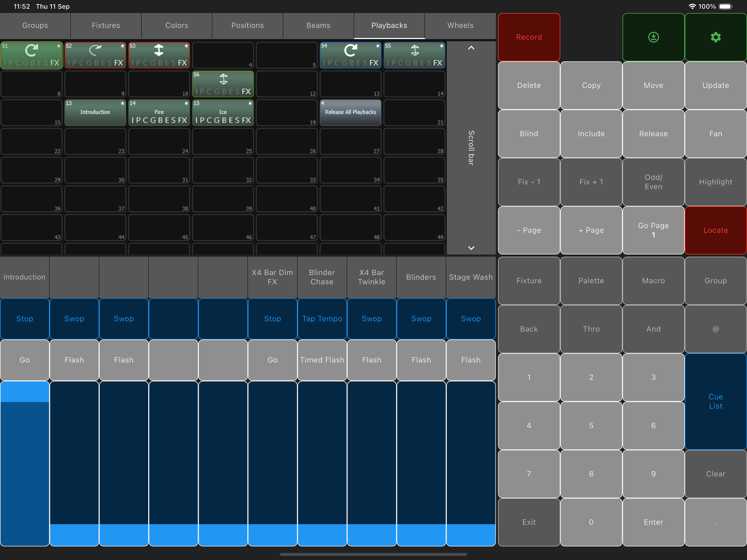
Task: Trigger the Release All Playbacks macro tile
Action: [350, 112]
